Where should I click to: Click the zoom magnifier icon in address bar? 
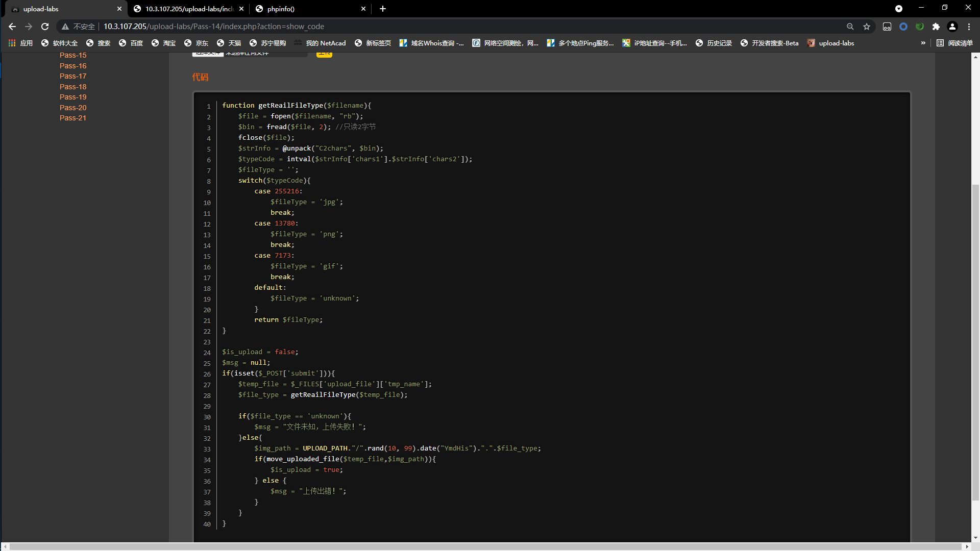click(850, 27)
